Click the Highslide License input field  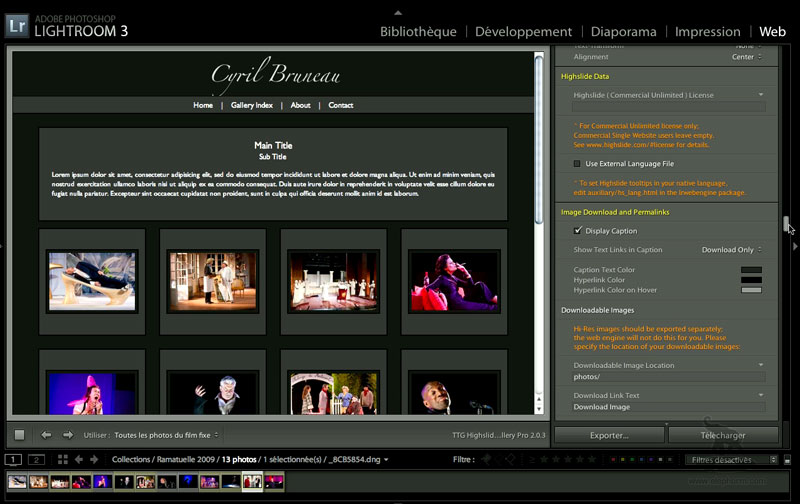668,107
